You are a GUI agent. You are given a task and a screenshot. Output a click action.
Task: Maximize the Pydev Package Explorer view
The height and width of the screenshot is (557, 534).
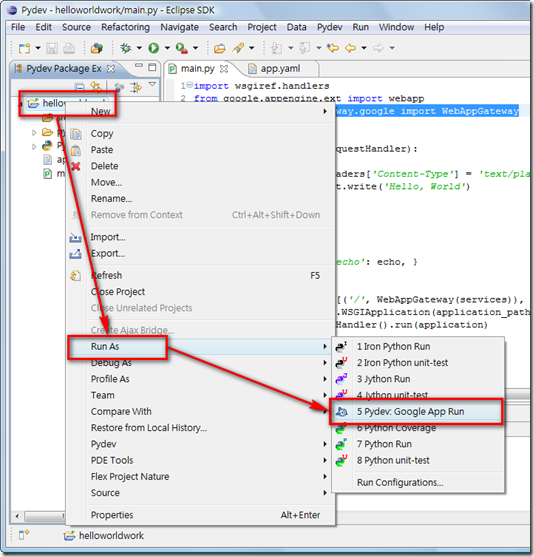click(152, 67)
